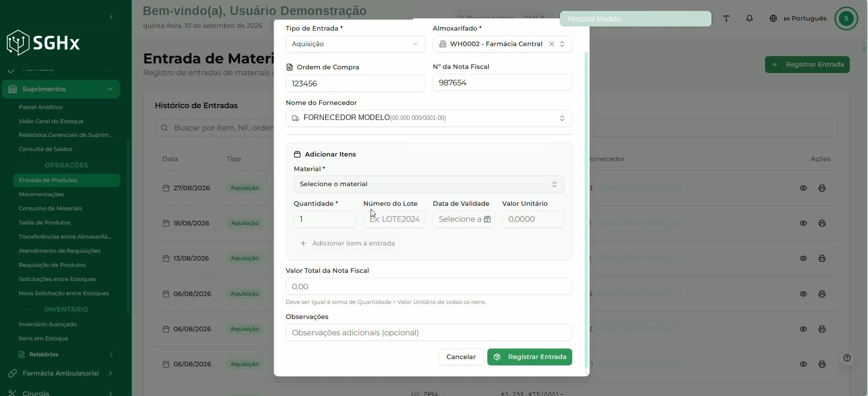This screenshot has width=868, height=396.
Task: View the 27/08/2026 entry details
Action: point(803,188)
